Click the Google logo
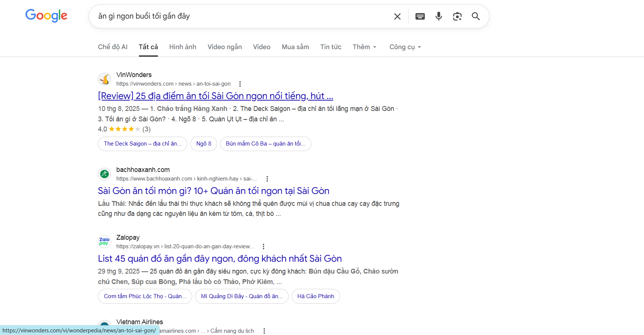Viewport: 644px width, 335px height. pos(46,16)
